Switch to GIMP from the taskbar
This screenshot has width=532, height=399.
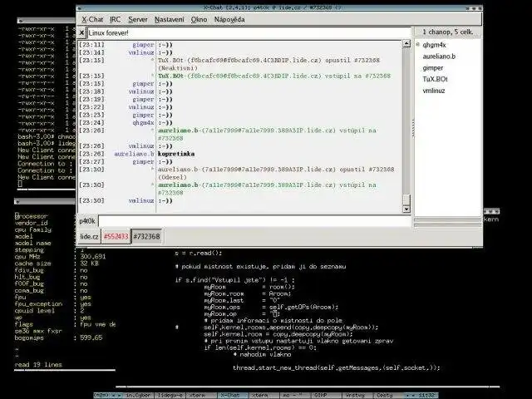coord(326,396)
